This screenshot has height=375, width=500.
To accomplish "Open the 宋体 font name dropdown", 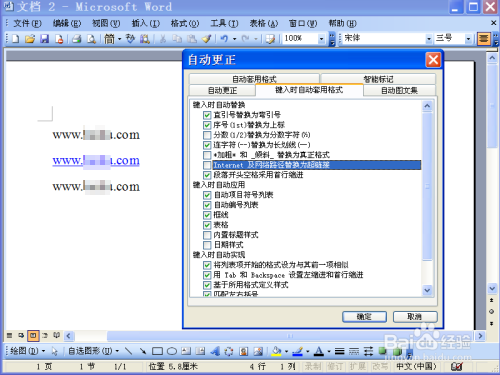I will coord(429,39).
